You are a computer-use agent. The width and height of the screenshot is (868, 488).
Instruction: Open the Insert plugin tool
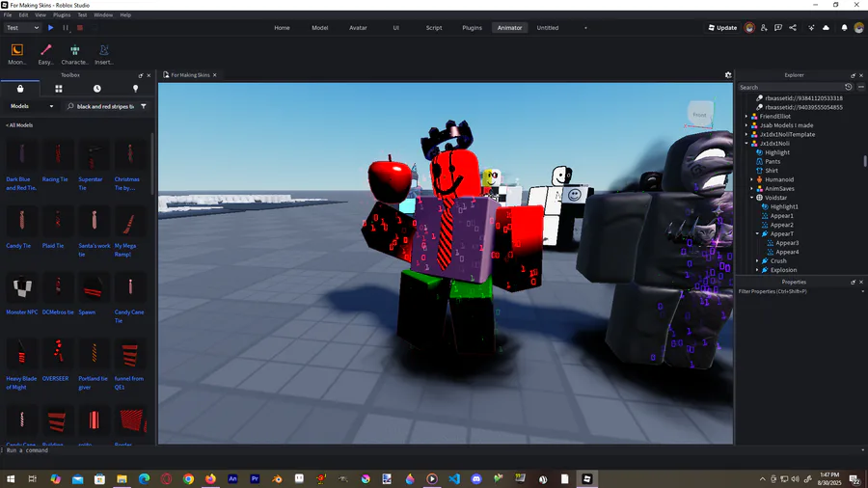(x=103, y=54)
